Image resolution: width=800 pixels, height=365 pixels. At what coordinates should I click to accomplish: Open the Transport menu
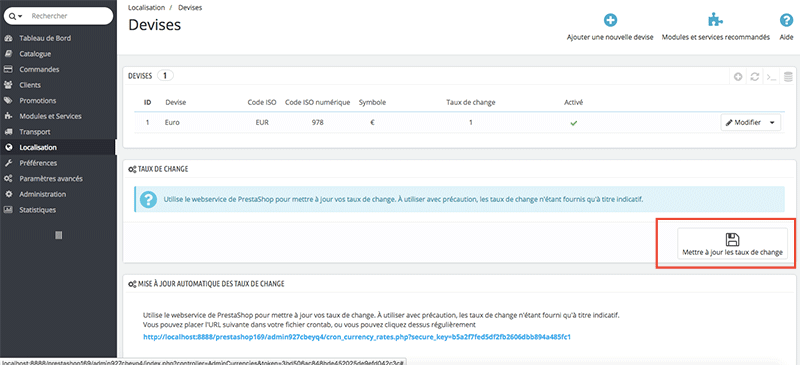pos(35,132)
